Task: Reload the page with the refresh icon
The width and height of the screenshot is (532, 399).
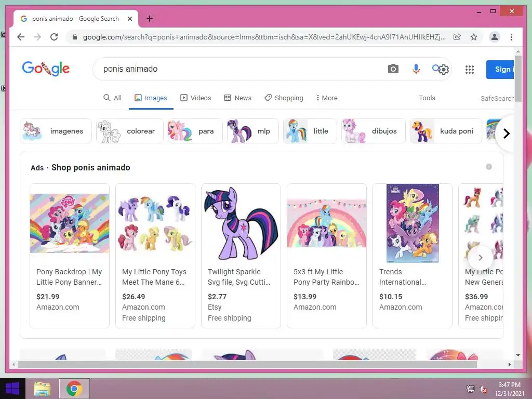Action: pyautogui.click(x=54, y=37)
